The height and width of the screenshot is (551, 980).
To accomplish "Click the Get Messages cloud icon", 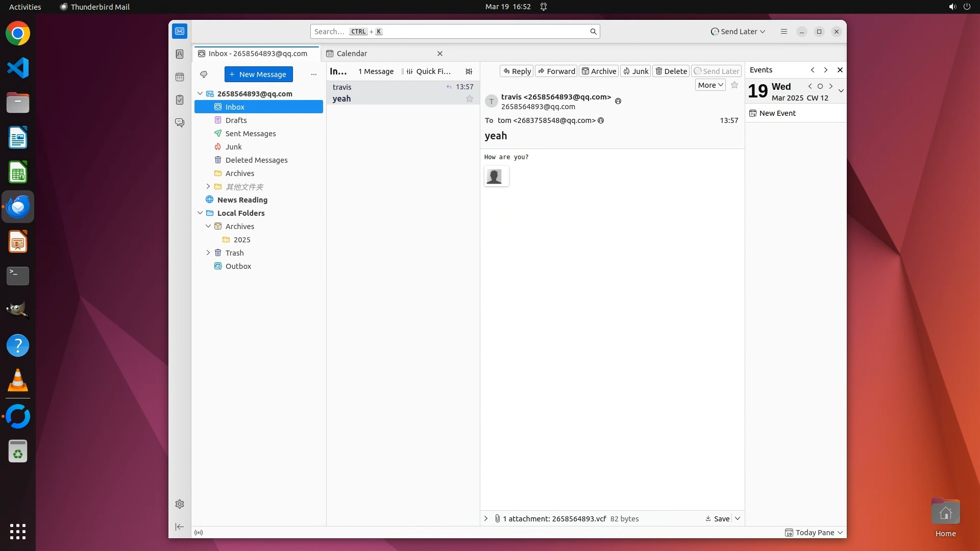I will coord(204,74).
